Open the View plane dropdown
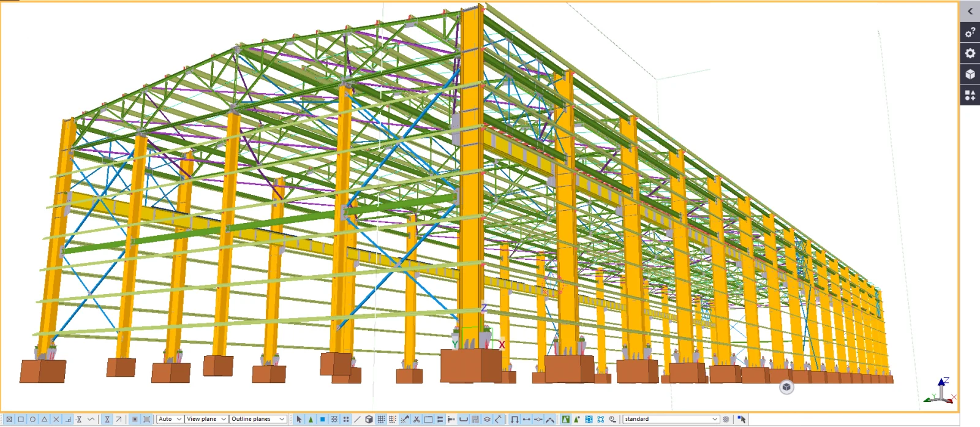The width and height of the screenshot is (980, 427). (x=207, y=419)
